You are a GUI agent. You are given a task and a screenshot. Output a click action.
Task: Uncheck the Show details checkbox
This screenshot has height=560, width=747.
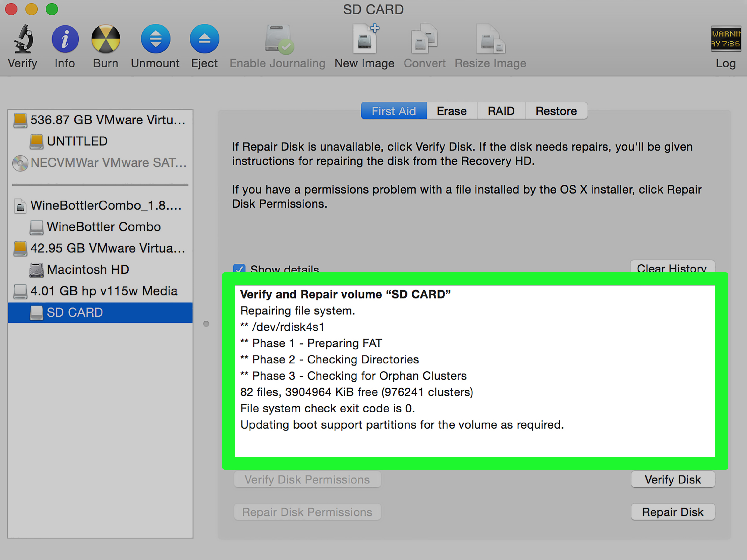click(239, 269)
